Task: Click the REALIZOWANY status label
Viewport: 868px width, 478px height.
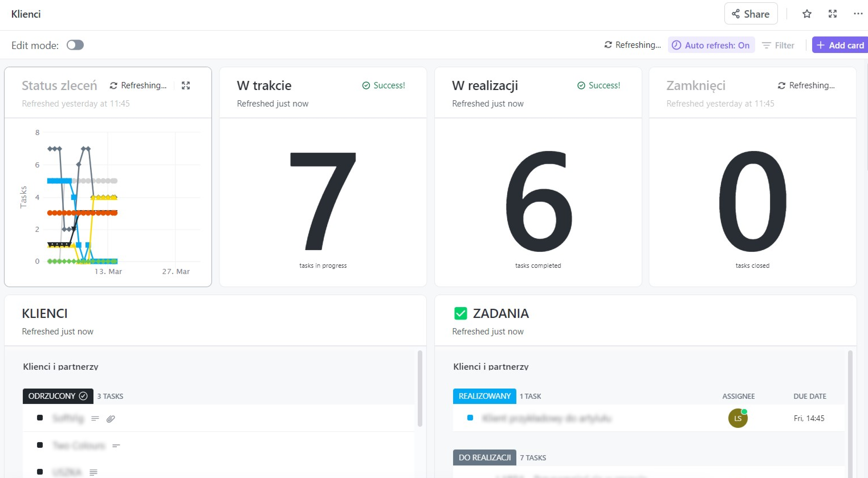Action: [484, 396]
